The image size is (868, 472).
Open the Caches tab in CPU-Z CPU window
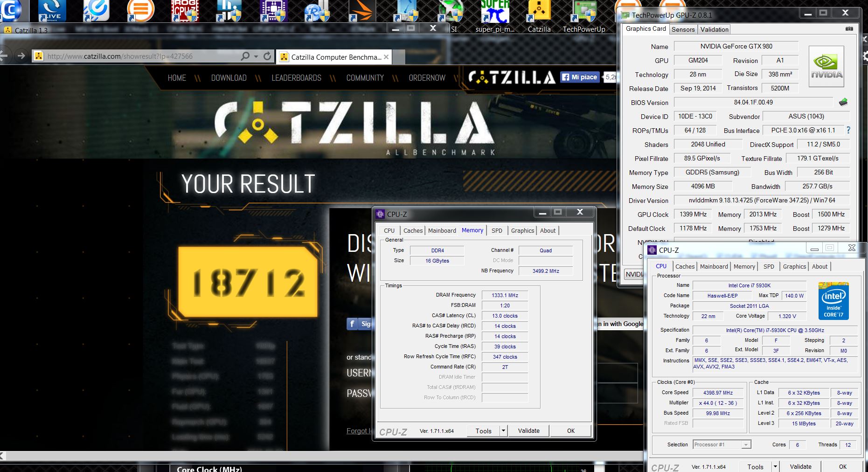pyautogui.click(x=685, y=266)
